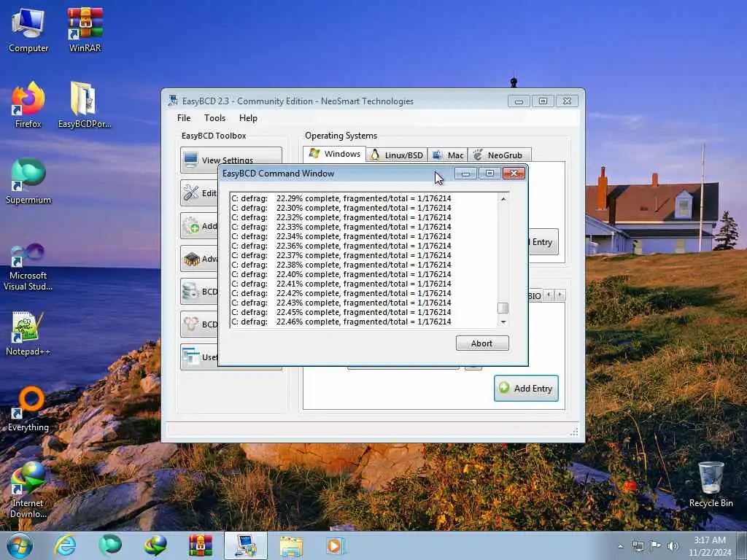Select the line showing 22.43% complete
747x560 pixels.
341,303
